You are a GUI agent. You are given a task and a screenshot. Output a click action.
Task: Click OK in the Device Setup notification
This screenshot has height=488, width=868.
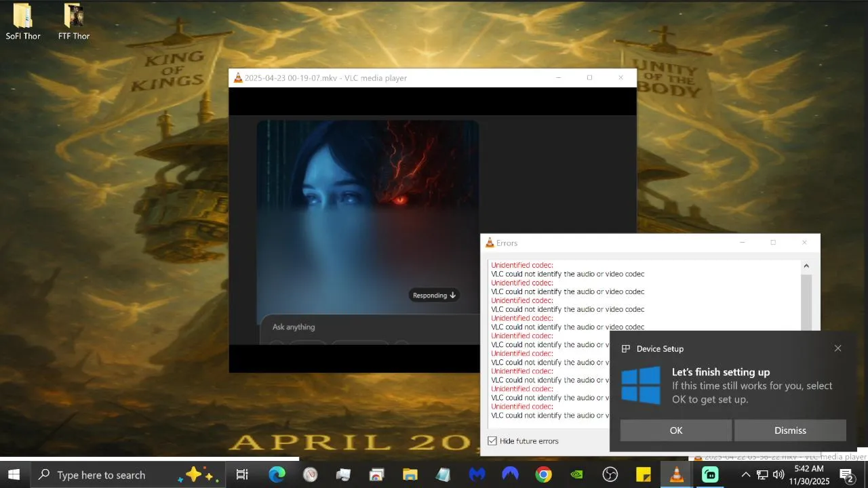tap(676, 430)
